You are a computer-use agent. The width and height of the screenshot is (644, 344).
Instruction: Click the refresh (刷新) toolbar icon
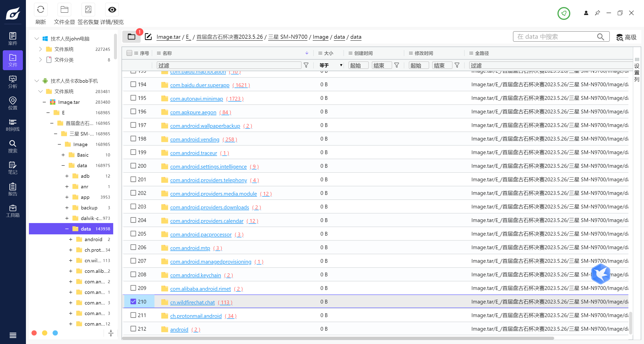[41, 10]
